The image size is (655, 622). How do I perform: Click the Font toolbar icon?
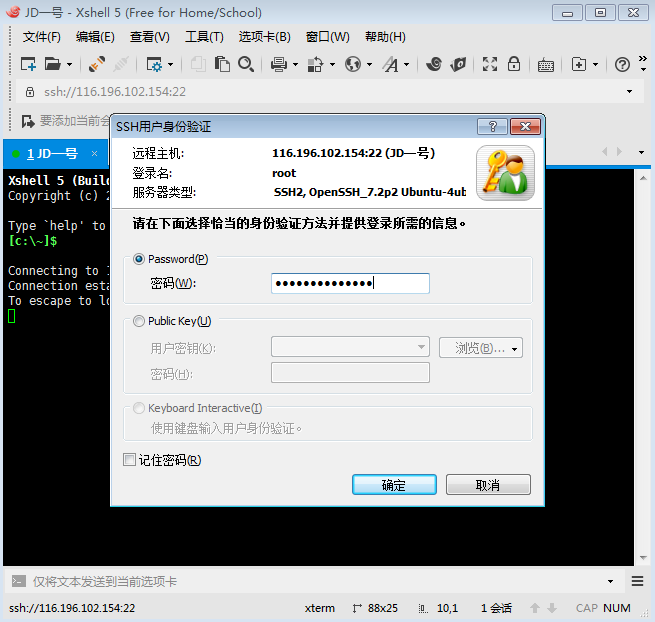tap(391, 64)
